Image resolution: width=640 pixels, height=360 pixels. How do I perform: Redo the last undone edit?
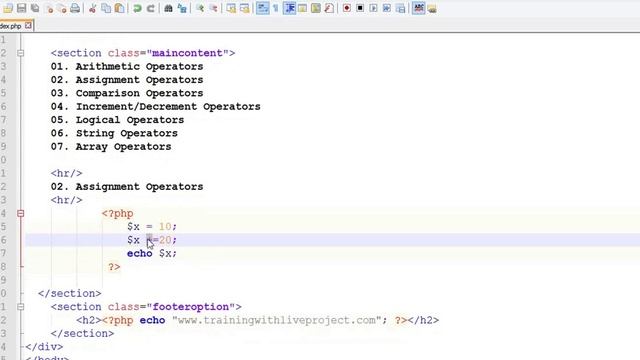point(150,8)
